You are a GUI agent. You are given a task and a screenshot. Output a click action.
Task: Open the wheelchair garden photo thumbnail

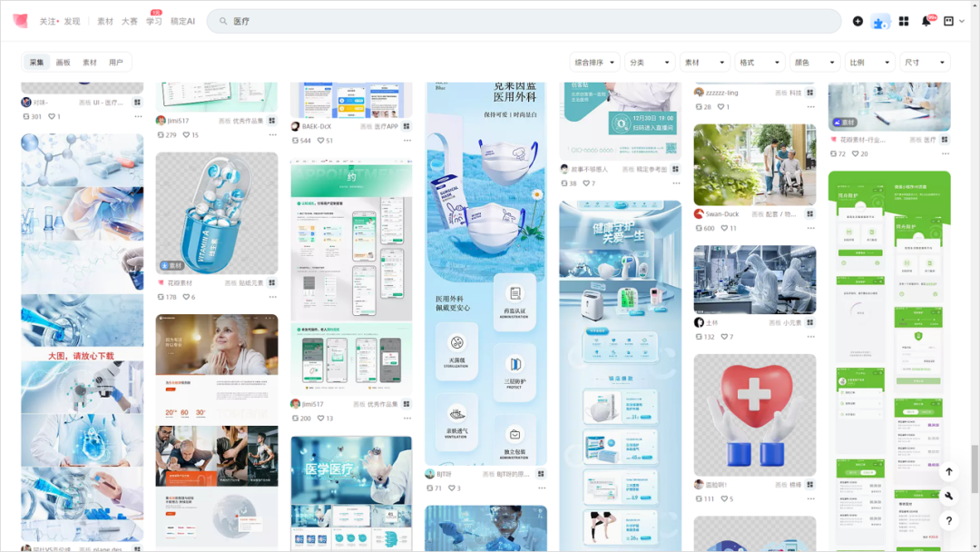tap(754, 164)
